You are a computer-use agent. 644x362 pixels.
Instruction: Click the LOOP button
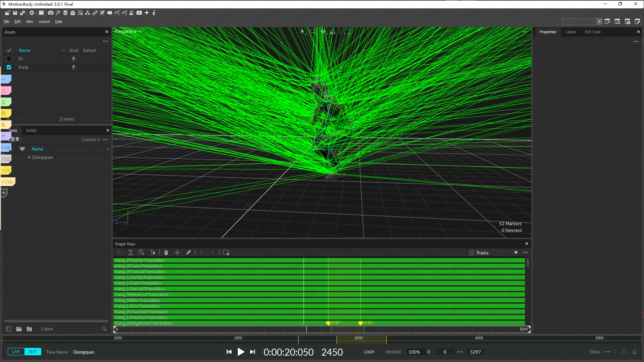point(369,352)
